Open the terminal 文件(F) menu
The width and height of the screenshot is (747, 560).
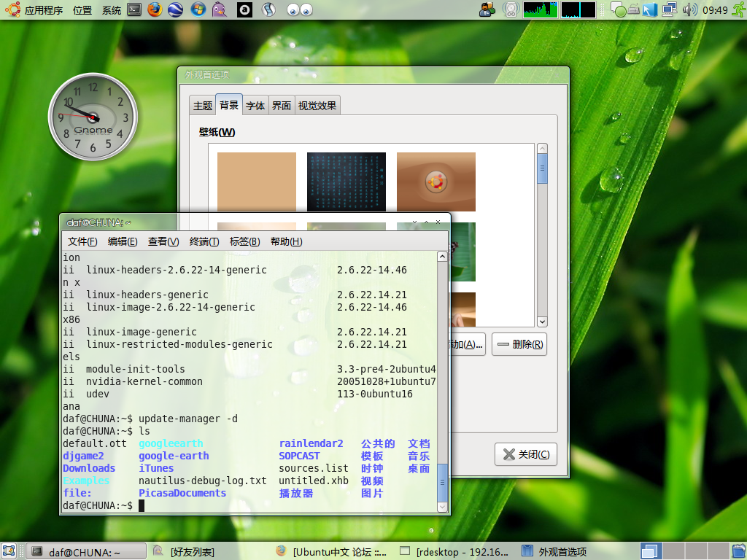82,241
